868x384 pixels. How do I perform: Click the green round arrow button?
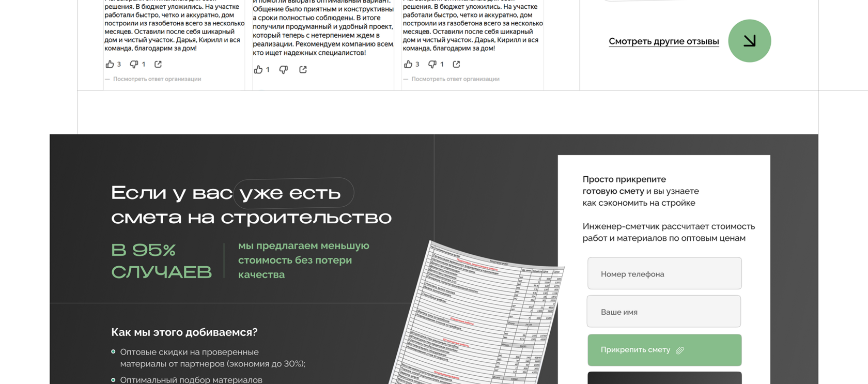pos(749,41)
